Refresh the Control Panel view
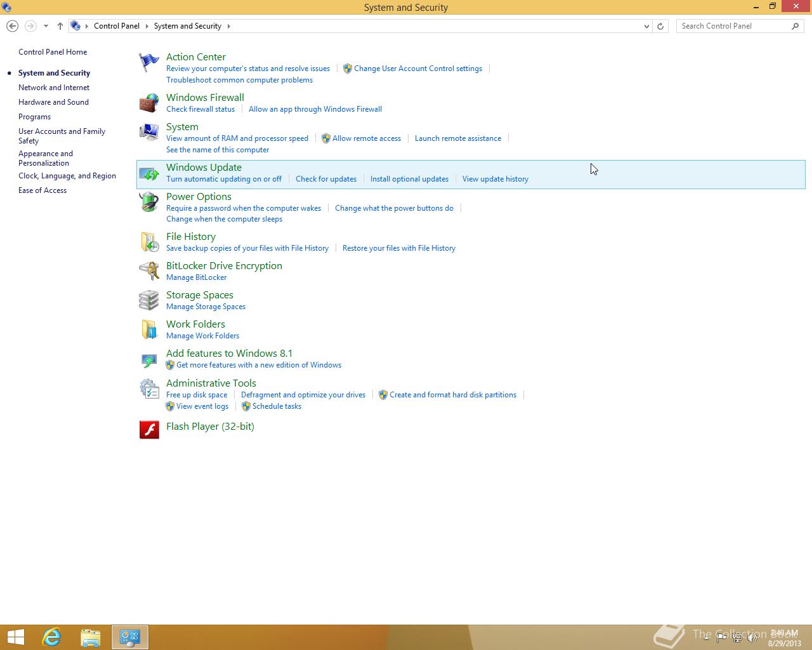The image size is (812, 650). pos(660,26)
